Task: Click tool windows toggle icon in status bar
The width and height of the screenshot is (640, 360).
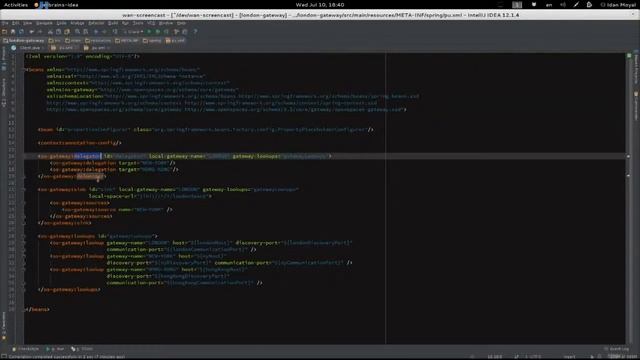Action: (x=4, y=356)
